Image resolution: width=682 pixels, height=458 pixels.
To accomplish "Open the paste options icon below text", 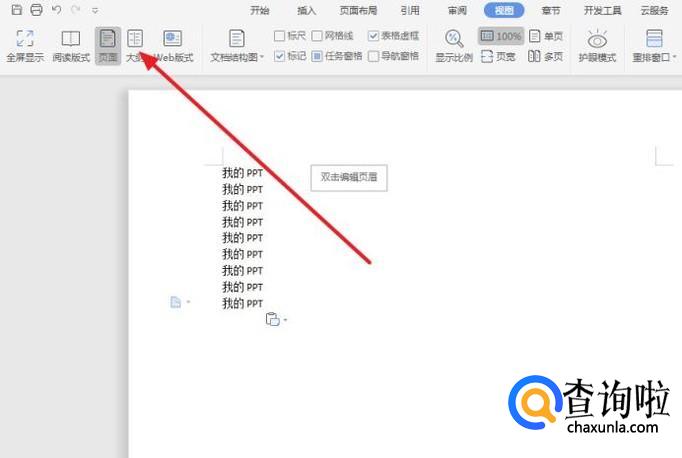I will [273, 319].
